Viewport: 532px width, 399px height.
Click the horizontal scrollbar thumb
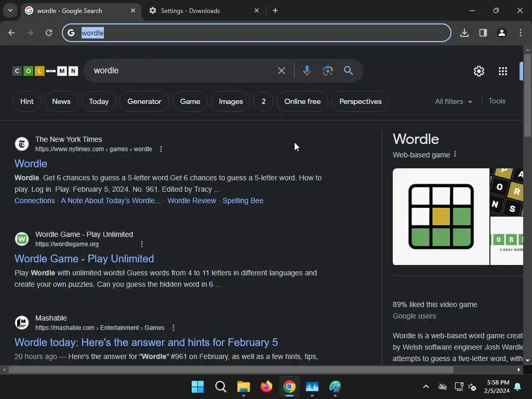tap(231, 370)
